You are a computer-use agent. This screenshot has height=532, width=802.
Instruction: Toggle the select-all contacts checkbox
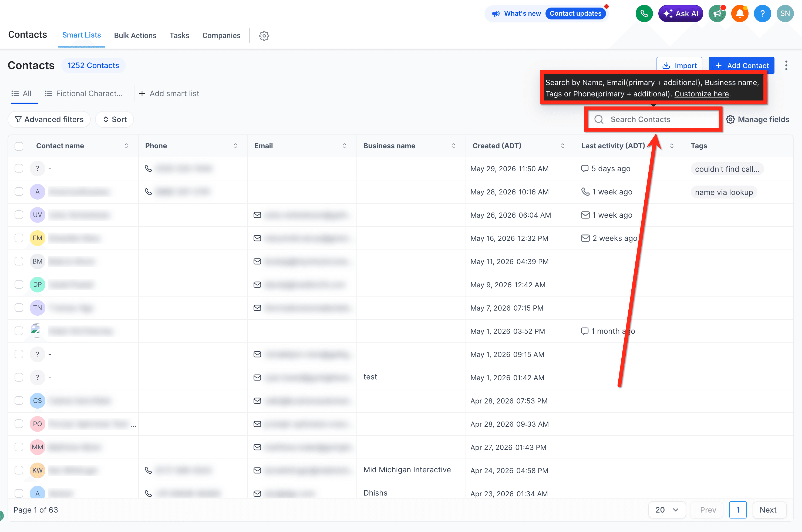pyautogui.click(x=19, y=146)
